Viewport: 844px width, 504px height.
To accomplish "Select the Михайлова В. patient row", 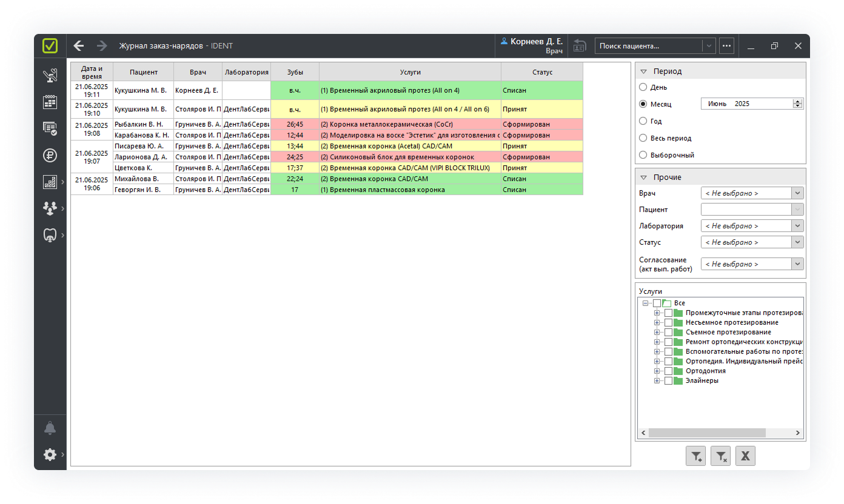I will tap(143, 179).
